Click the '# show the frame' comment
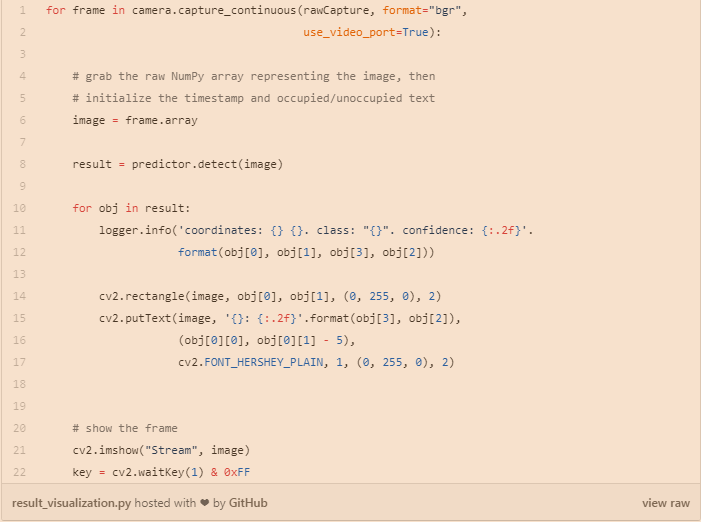701x522 pixels. pos(125,428)
